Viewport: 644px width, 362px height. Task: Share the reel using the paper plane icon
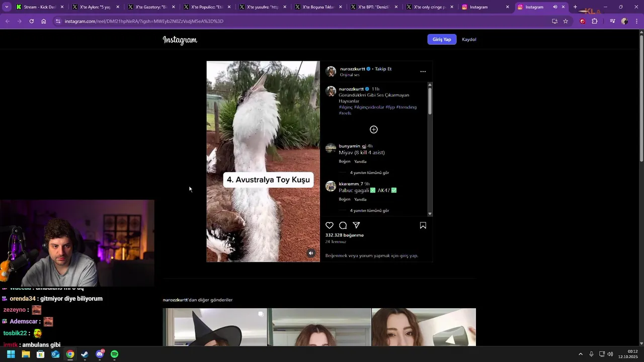click(356, 225)
